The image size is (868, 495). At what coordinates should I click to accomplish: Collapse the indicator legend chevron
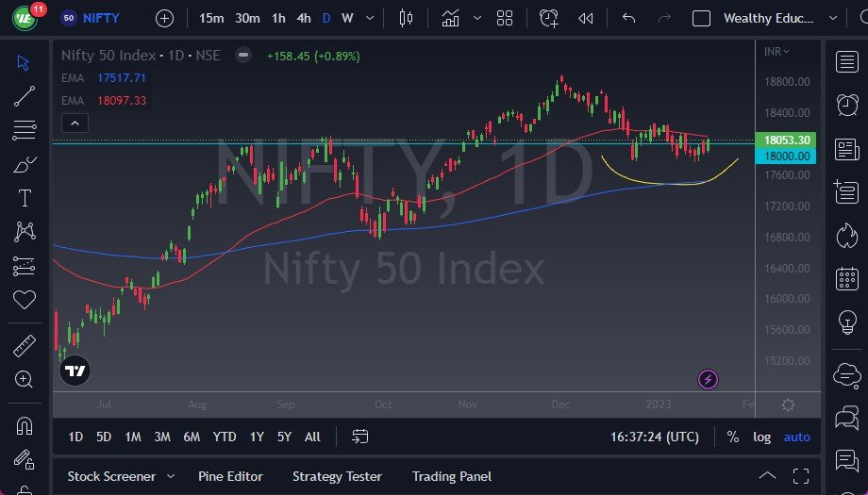point(75,124)
